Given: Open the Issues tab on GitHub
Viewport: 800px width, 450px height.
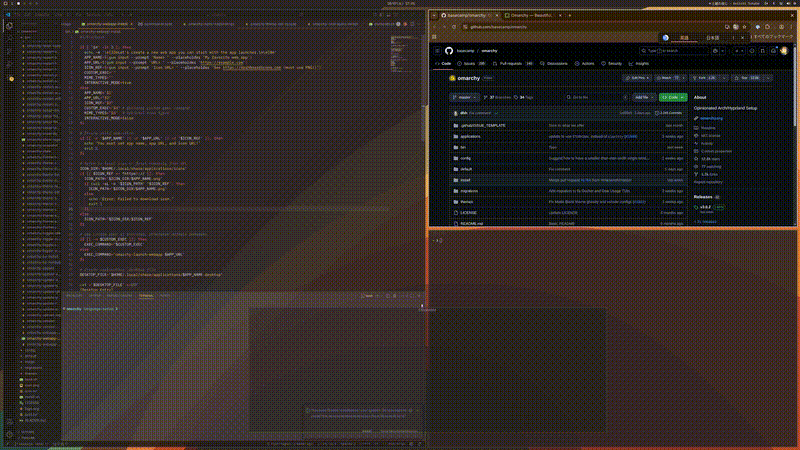Looking at the screenshot, I should tap(471, 64).
